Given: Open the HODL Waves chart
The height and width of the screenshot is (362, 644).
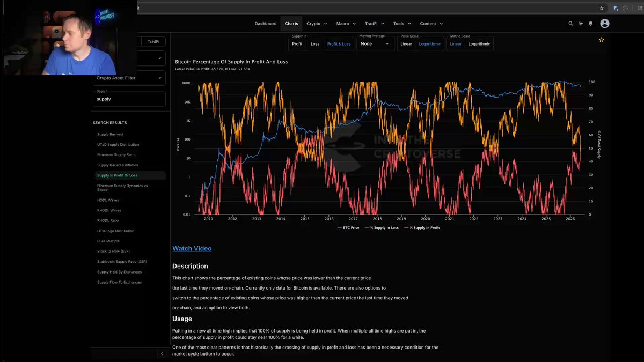Looking at the screenshot, I should coord(108,200).
